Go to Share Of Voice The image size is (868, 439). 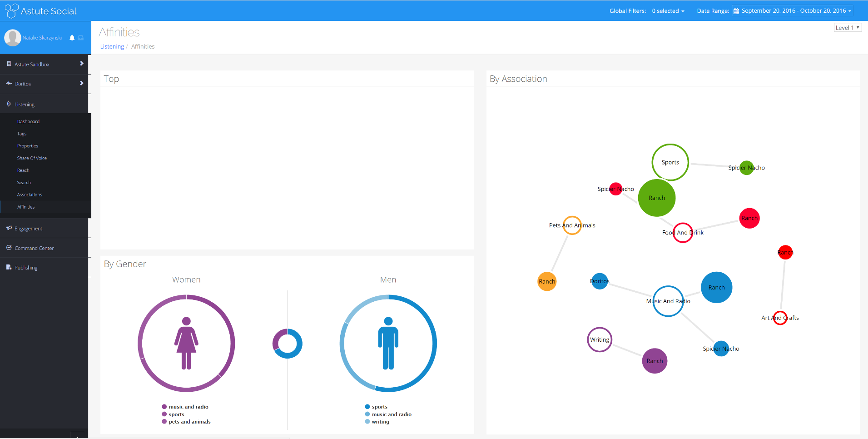click(x=32, y=158)
